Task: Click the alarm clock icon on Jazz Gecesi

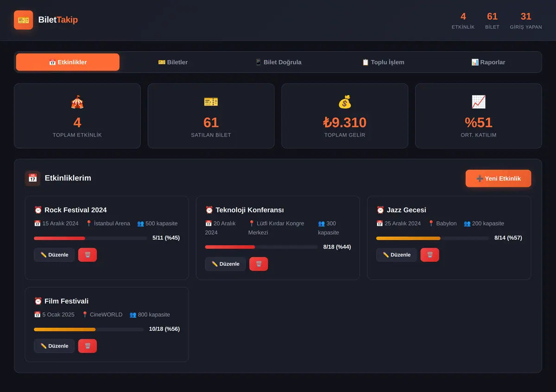Action: [x=380, y=210]
